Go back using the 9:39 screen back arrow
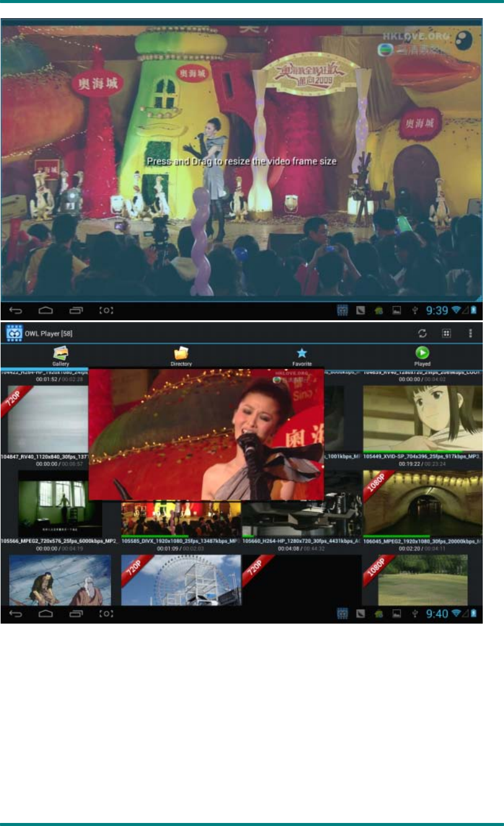The width and height of the screenshot is (504, 826). (16, 311)
